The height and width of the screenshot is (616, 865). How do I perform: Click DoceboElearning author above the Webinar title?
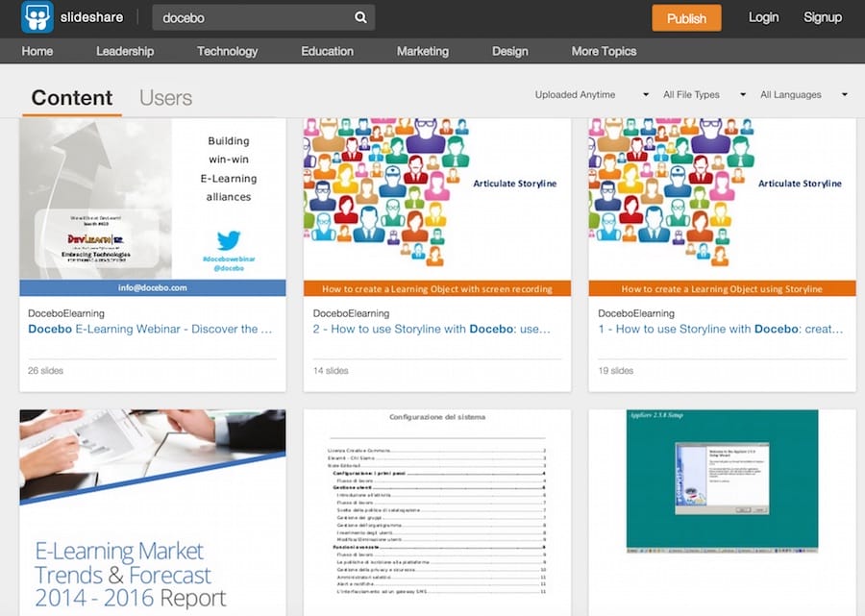point(66,313)
